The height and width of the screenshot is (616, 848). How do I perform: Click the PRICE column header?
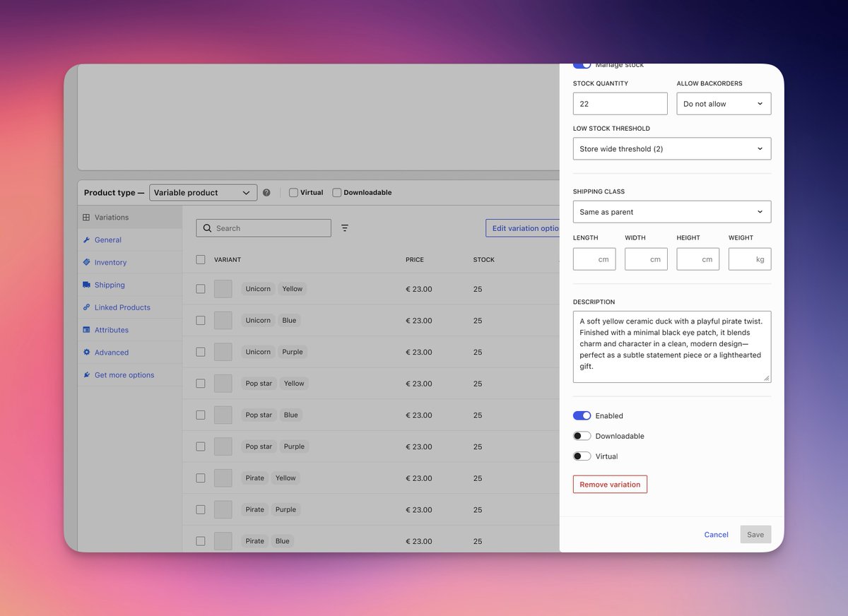click(415, 260)
